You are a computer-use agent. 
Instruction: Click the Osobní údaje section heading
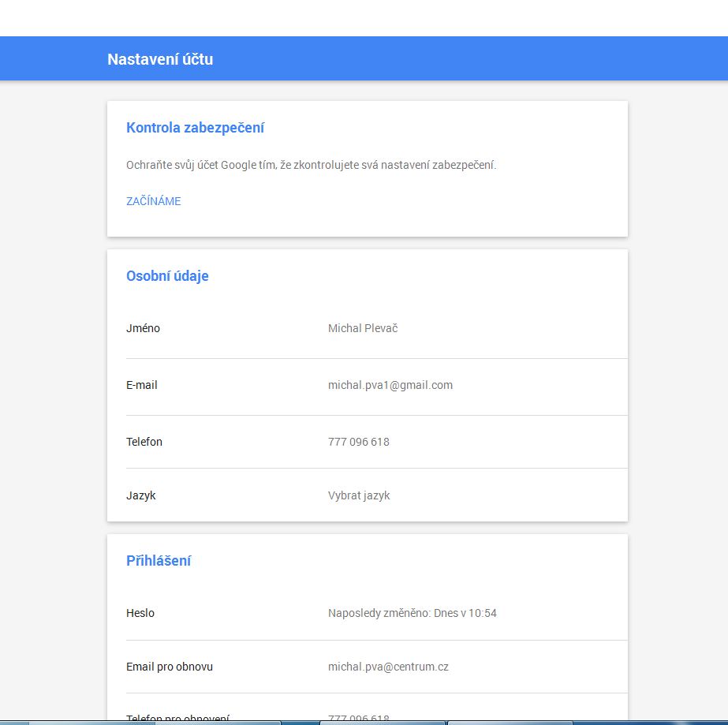tap(167, 276)
